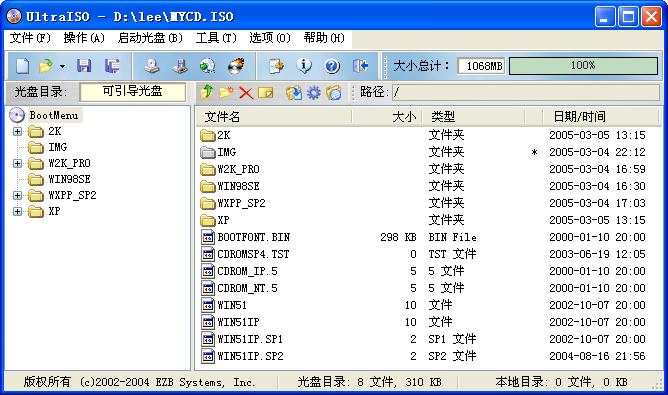This screenshot has height=395, width=668.
Task: Select the WIN98SE folder in the left tree
Action: point(69,179)
